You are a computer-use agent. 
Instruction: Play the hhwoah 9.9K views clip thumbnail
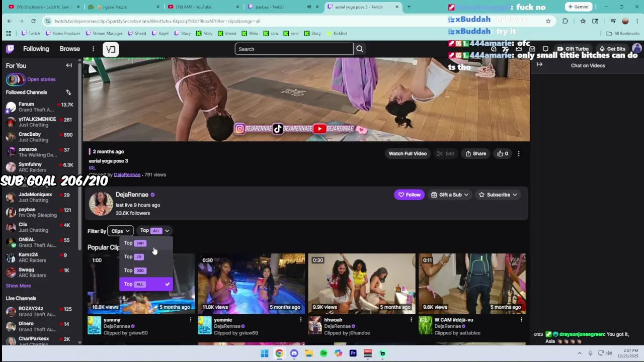coord(362,284)
